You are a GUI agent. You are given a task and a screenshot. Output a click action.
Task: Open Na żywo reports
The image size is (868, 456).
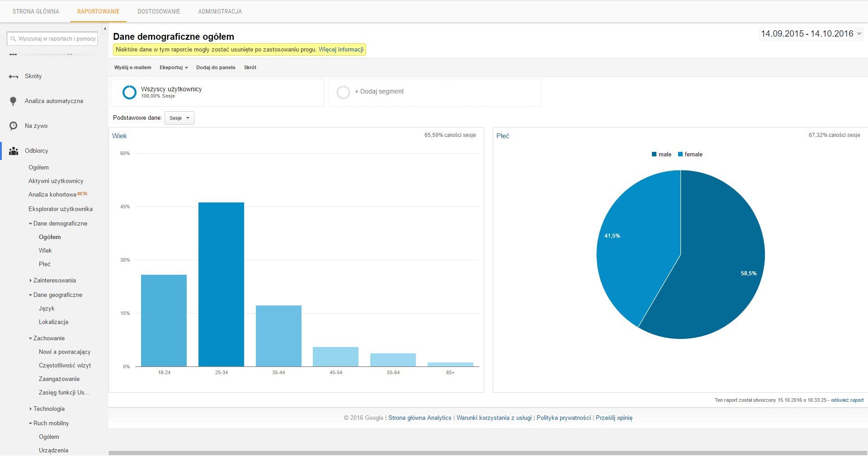[36, 126]
